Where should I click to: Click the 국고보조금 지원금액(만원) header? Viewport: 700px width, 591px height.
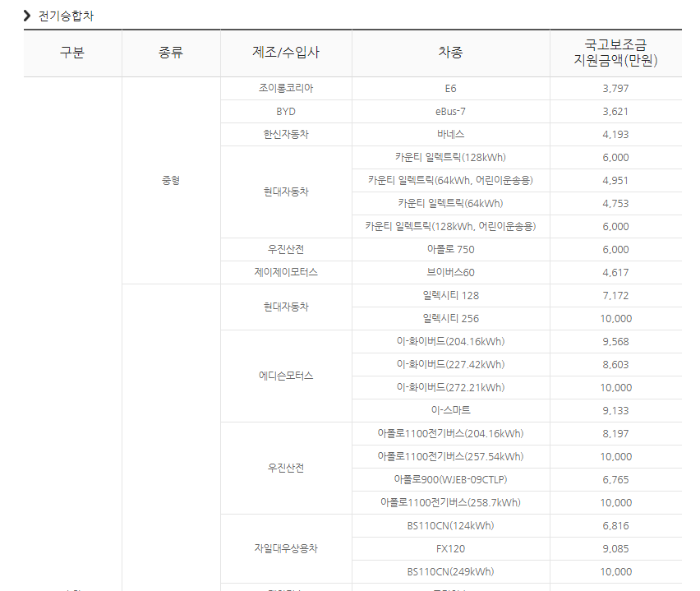[x=615, y=53]
